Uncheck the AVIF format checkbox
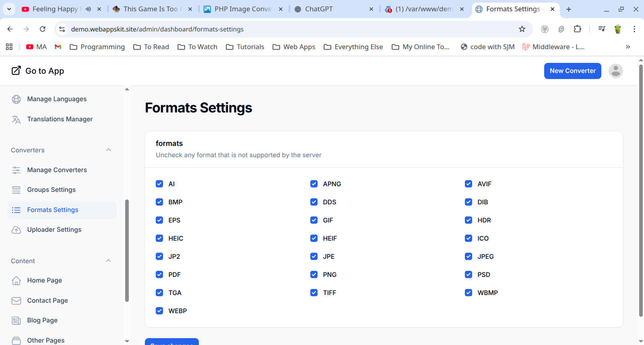This screenshot has width=644, height=345. [469, 184]
